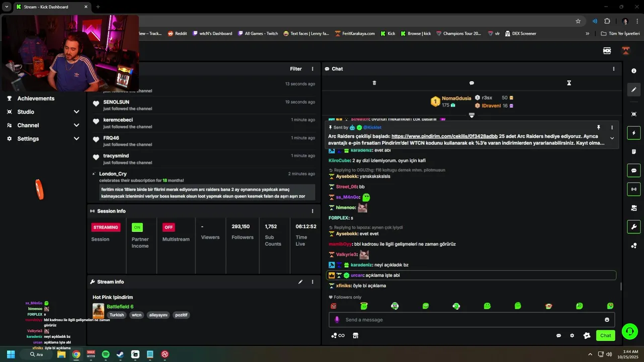Click the aileyayını tag
The width and height of the screenshot is (644, 362).
158,315
